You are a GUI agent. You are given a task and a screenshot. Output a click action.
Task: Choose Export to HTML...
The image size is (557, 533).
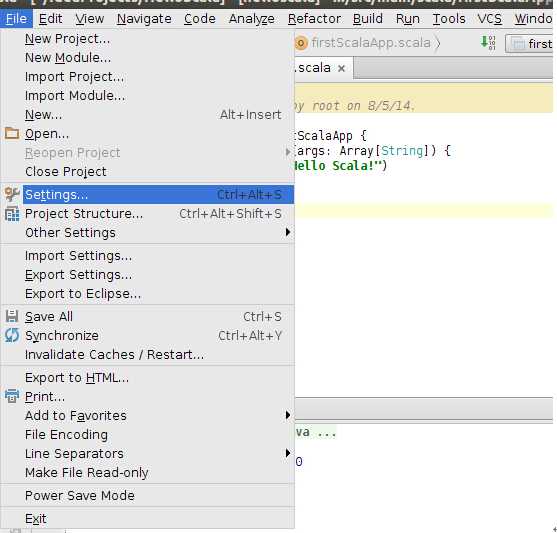click(147, 377)
